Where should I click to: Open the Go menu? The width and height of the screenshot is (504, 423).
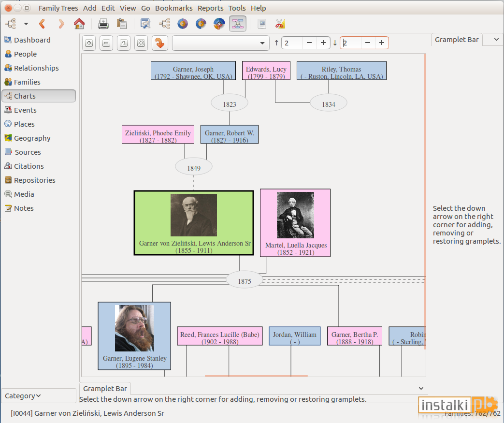coord(145,8)
